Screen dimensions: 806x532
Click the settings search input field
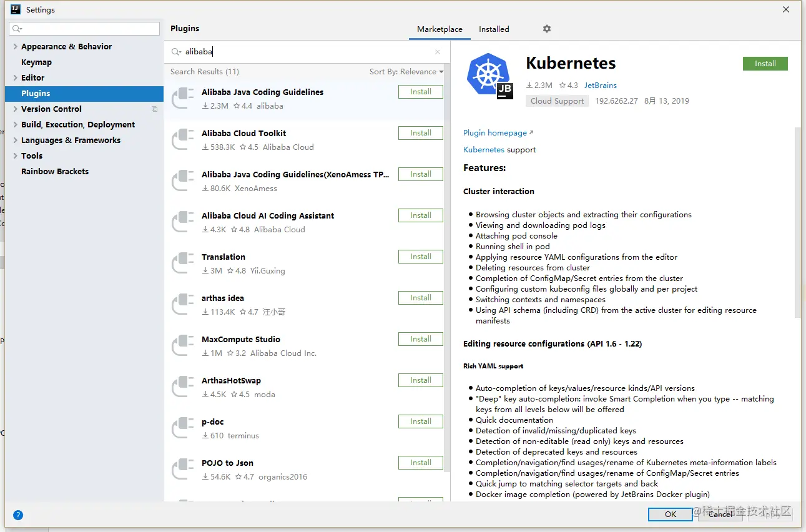[x=84, y=29]
